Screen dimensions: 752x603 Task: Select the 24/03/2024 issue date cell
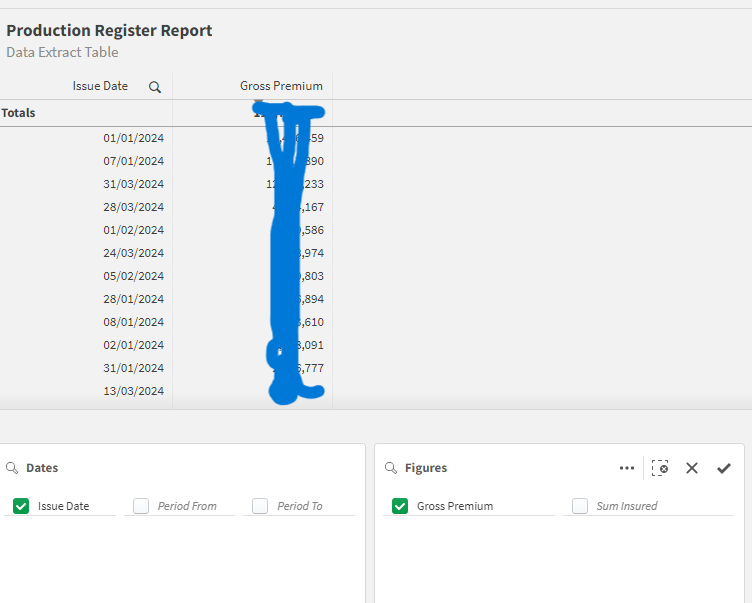click(x=133, y=253)
